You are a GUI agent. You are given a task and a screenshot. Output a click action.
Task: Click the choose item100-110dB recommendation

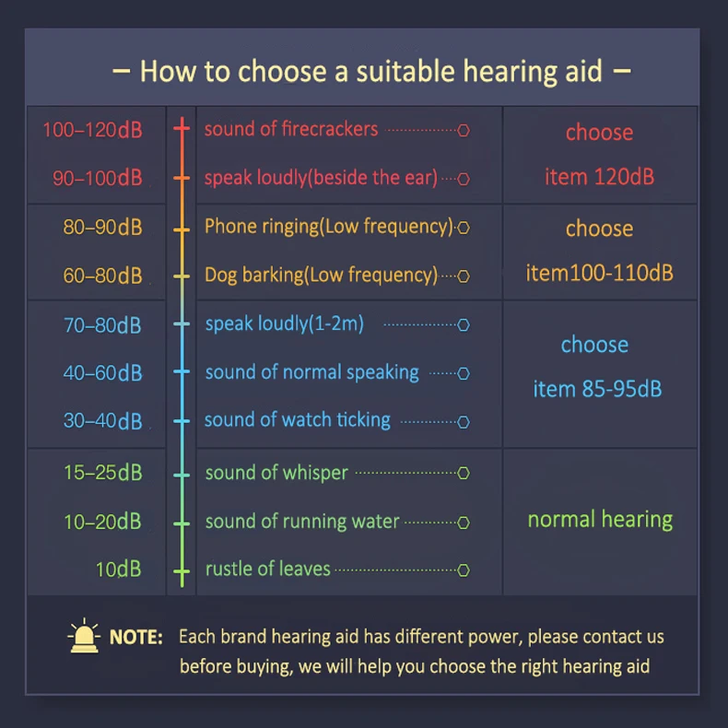point(599,251)
